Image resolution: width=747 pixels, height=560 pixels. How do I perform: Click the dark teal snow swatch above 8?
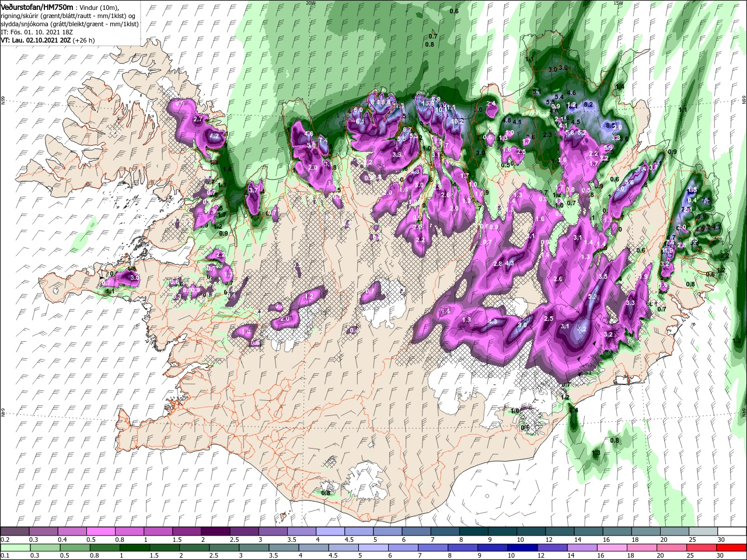point(474,531)
